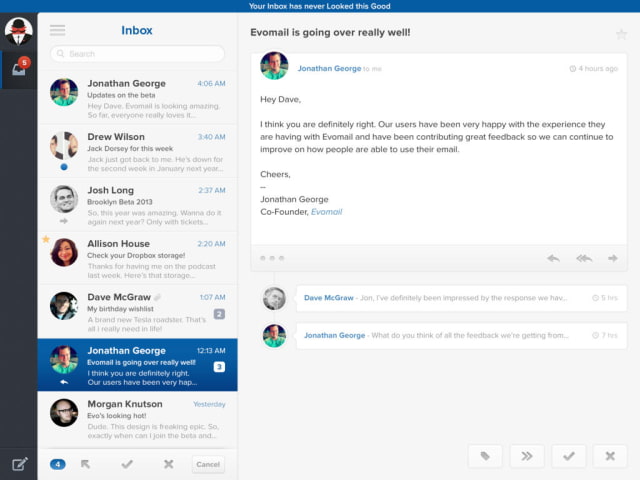
Task: Star the open conversation
Action: click(621, 34)
